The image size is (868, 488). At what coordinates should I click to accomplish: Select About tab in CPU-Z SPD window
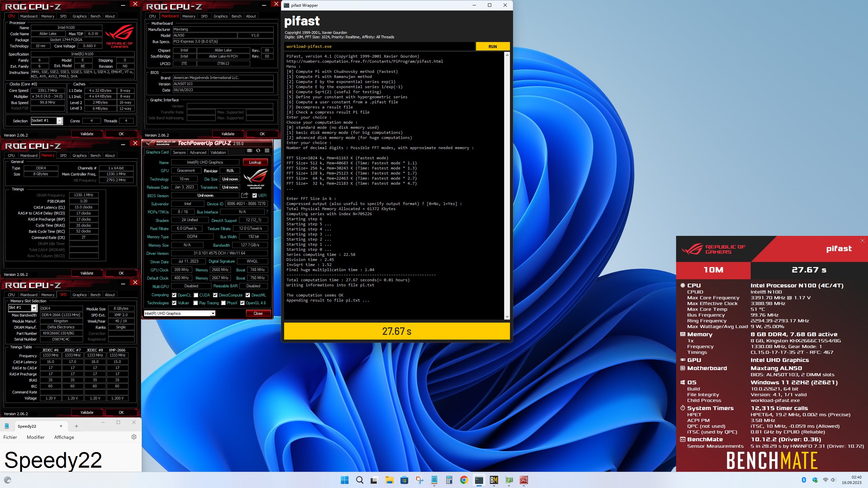(110, 295)
